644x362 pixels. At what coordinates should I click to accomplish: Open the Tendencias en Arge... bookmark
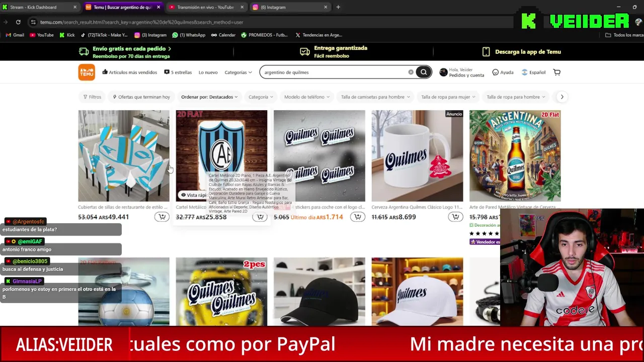point(318,35)
